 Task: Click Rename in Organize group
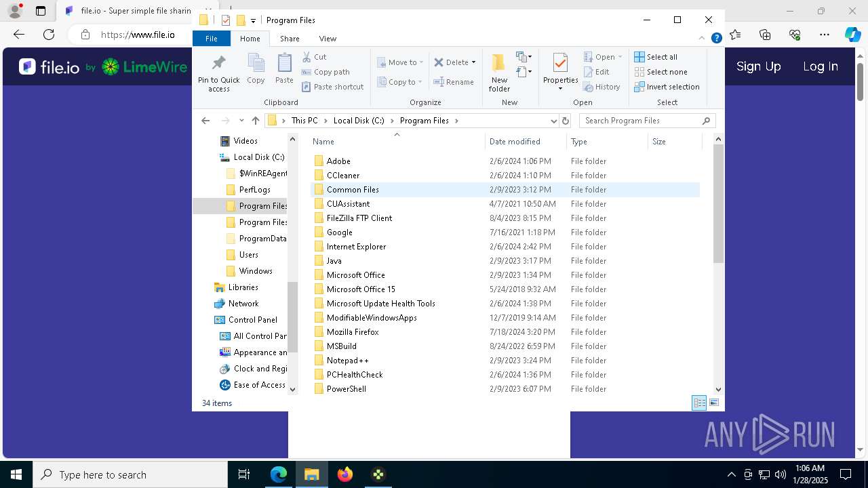click(x=454, y=82)
